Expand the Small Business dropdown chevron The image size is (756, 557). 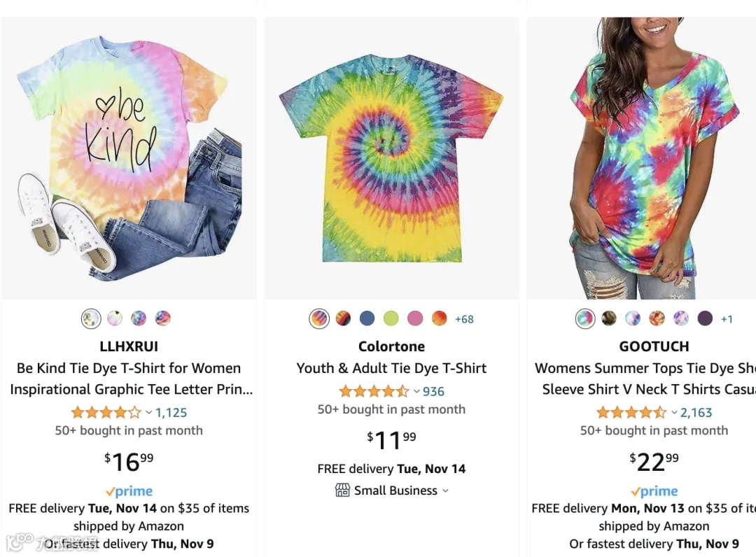[445, 491]
